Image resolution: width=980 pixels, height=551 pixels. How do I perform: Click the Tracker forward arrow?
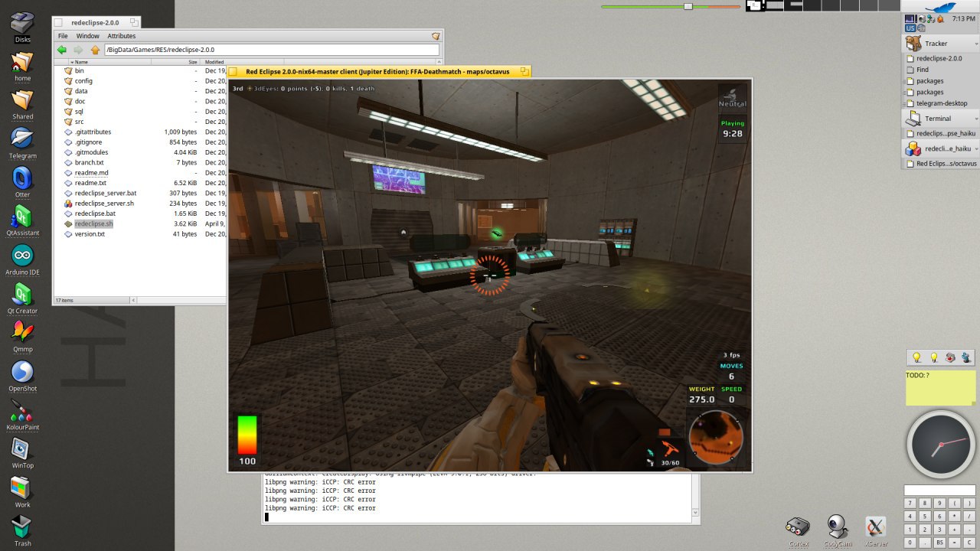[x=78, y=50]
